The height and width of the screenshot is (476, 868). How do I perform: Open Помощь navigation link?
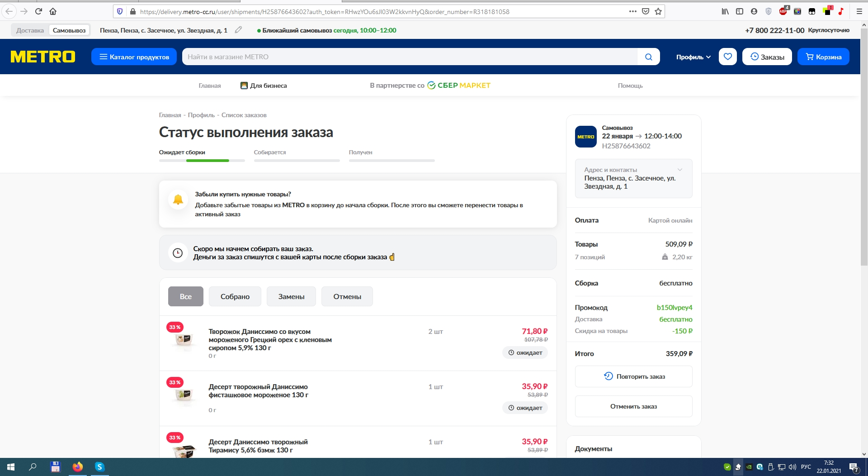pos(630,86)
